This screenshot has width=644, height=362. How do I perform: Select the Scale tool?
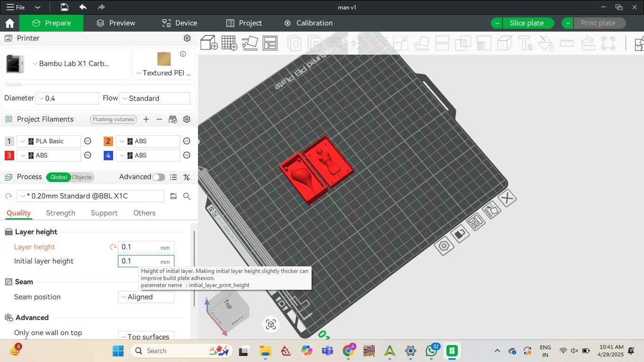tap(400, 44)
